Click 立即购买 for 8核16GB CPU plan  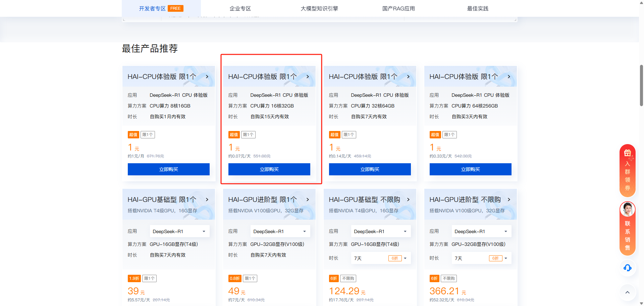click(169, 169)
